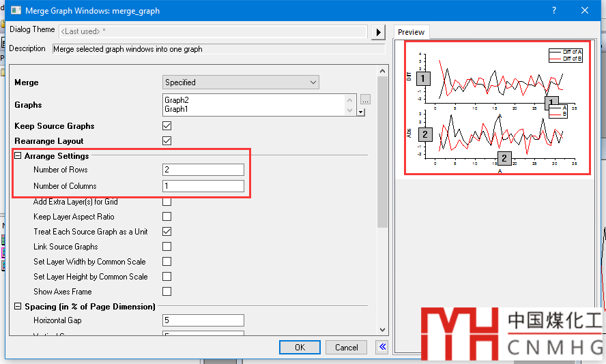Open the Dialog Theme flyout arrow button
The height and width of the screenshot is (364, 606).
[378, 32]
